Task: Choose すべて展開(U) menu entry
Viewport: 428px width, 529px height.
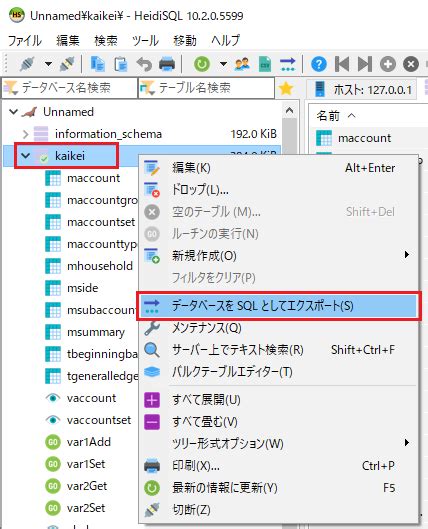Action: pyautogui.click(x=279, y=400)
